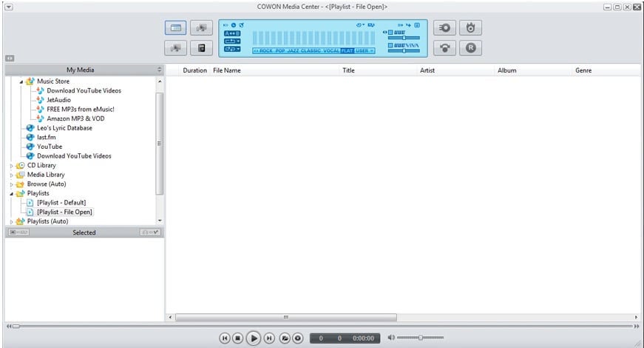Open the CD ripping tool button
Screen dimensions: 644x348
coord(444,28)
